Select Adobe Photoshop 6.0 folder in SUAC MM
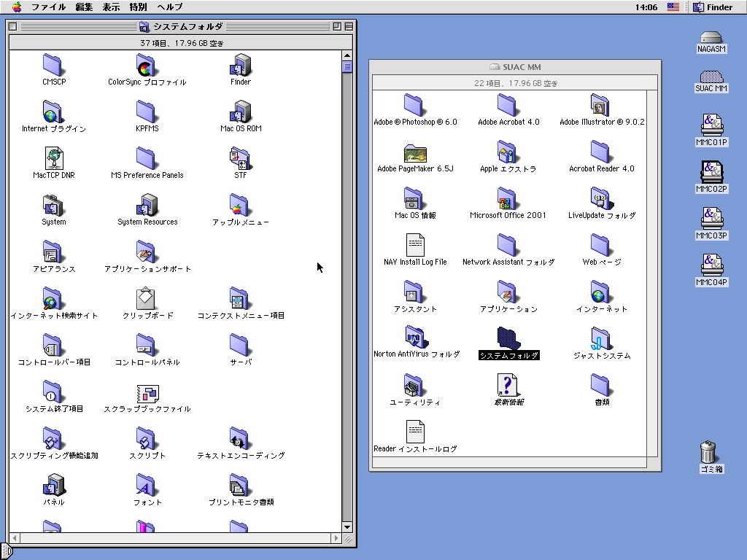The width and height of the screenshot is (747, 560). pyautogui.click(x=414, y=105)
